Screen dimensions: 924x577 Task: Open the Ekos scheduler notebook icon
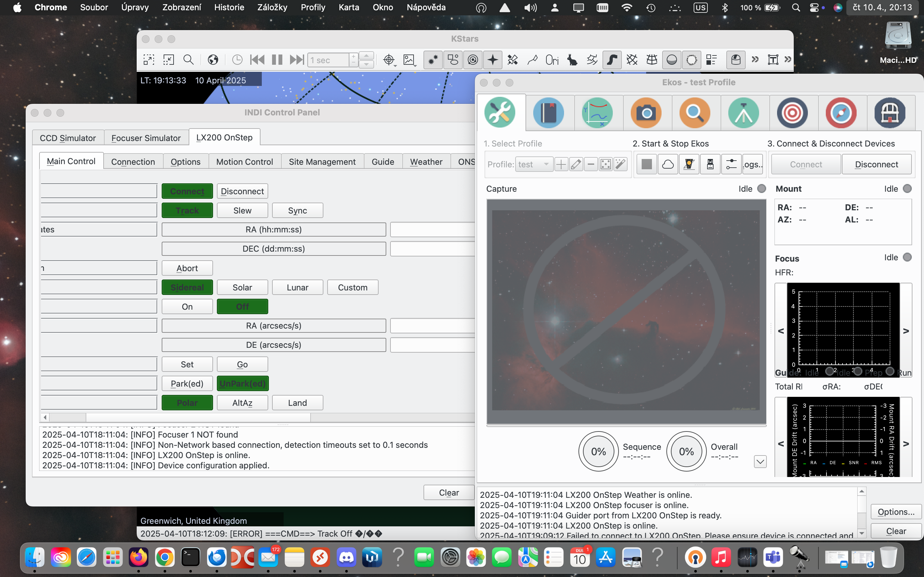[x=548, y=113]
